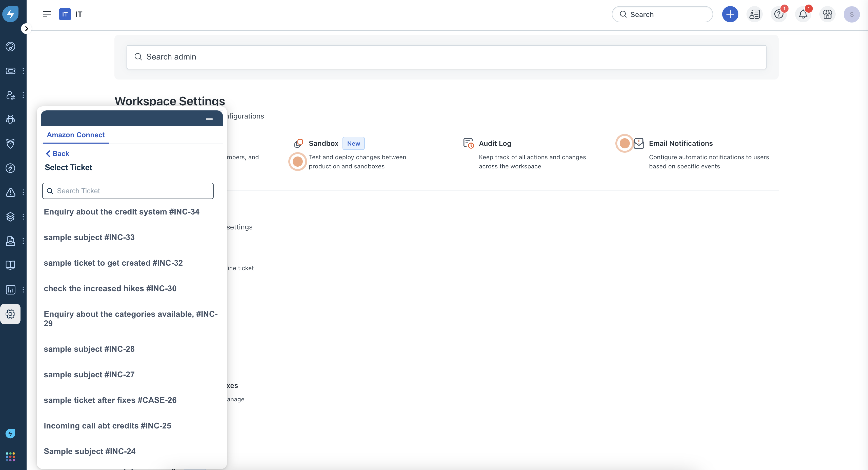Image resolution: width=868 pixels, height=470 pixels.
Task: Open the app switcher colored dots icon
Action: 10,457
